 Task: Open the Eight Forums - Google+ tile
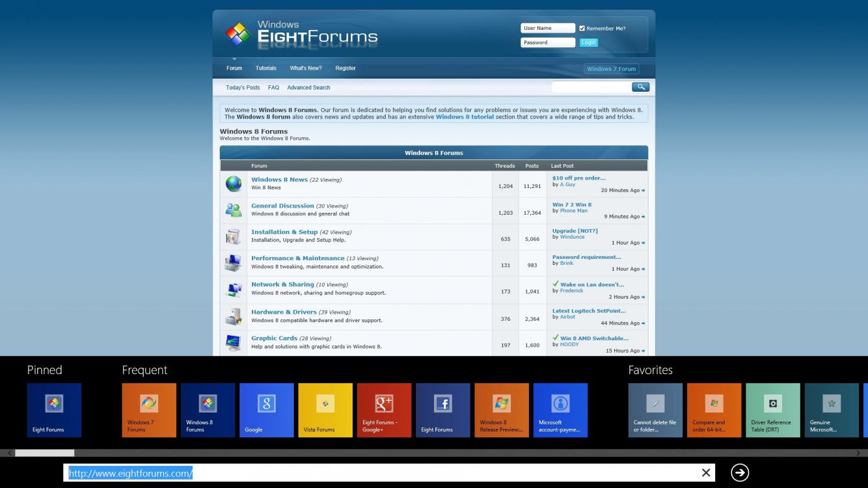pyautogui.click(x=384, y=410)
